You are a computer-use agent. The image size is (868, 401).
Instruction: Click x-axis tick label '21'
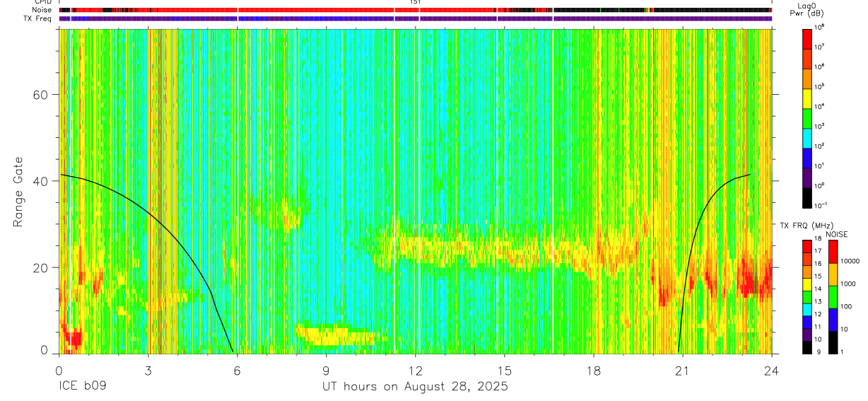pos(683,370)
